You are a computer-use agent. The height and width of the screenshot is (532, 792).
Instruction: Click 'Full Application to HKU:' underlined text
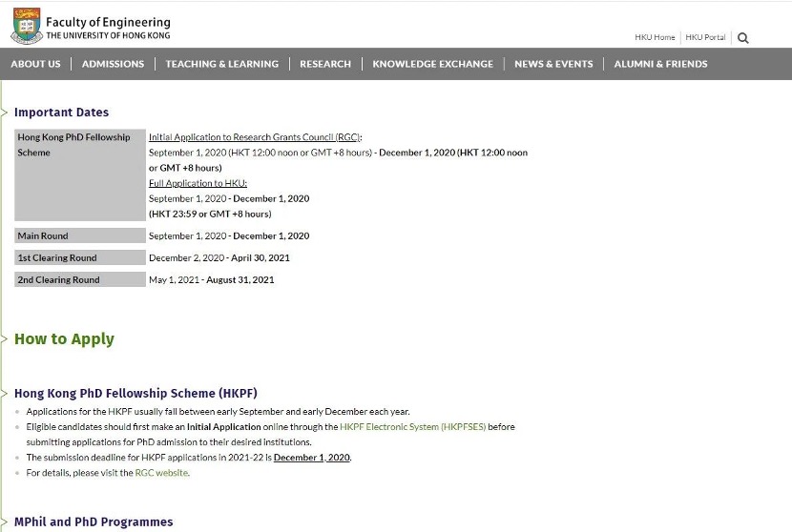click(198, 183)
